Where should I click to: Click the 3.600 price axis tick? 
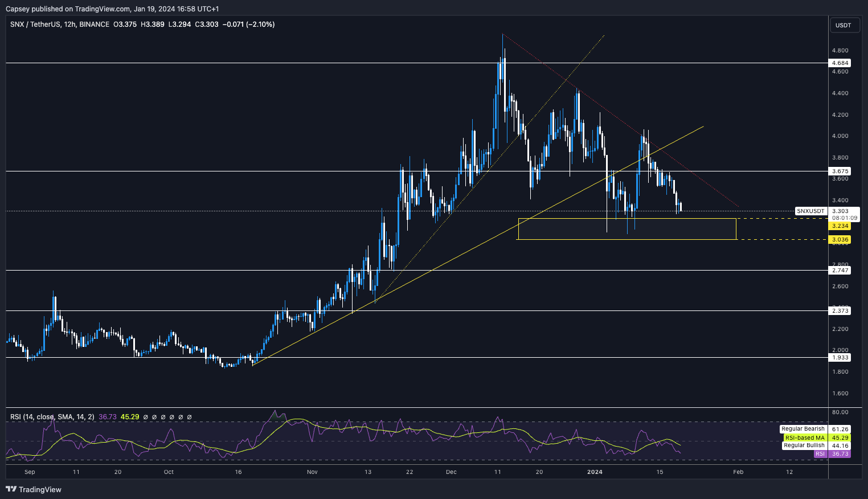[x=841, y=179]
